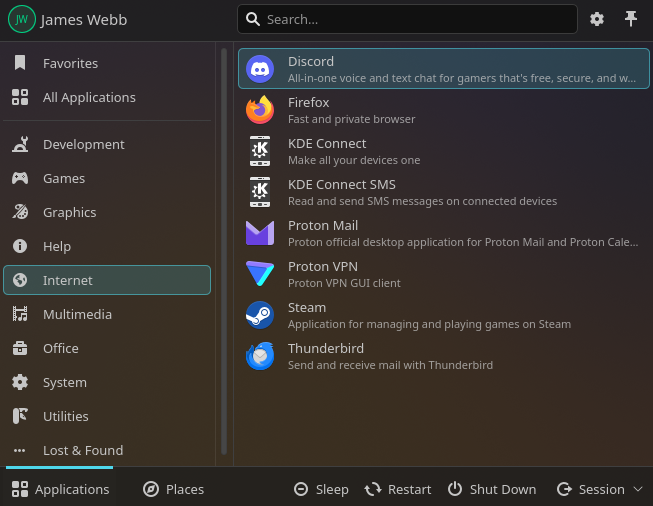Click the Office briefcase icon
653x506 pixels.
click(x=20, y=348)
